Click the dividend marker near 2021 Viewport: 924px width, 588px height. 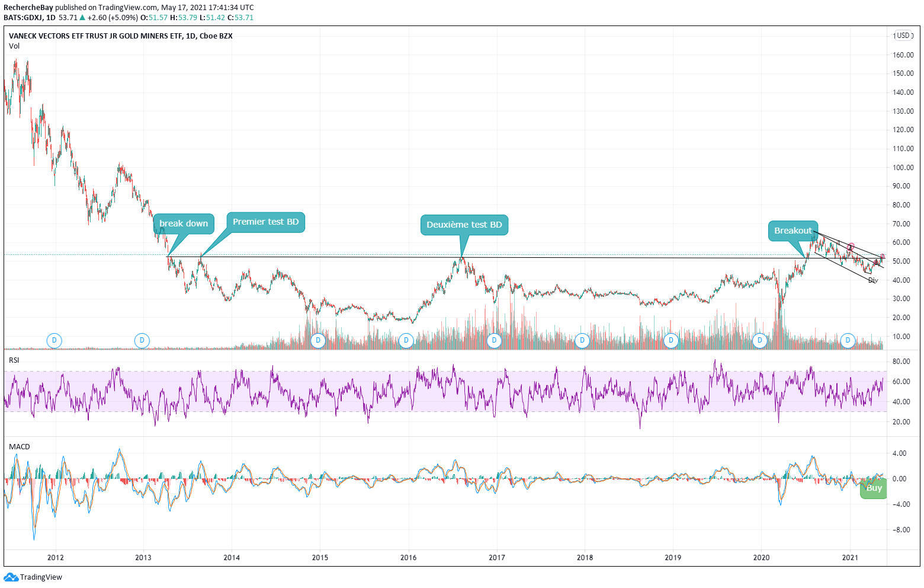coord(848,340)
